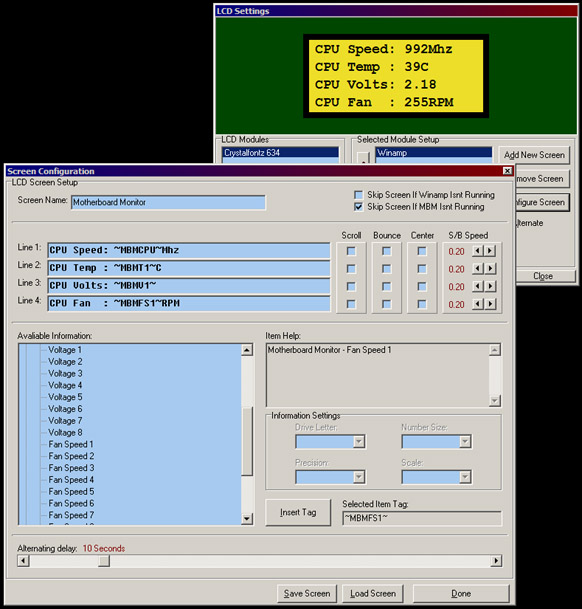Enable Scroll for Line 4

point(351,304)
